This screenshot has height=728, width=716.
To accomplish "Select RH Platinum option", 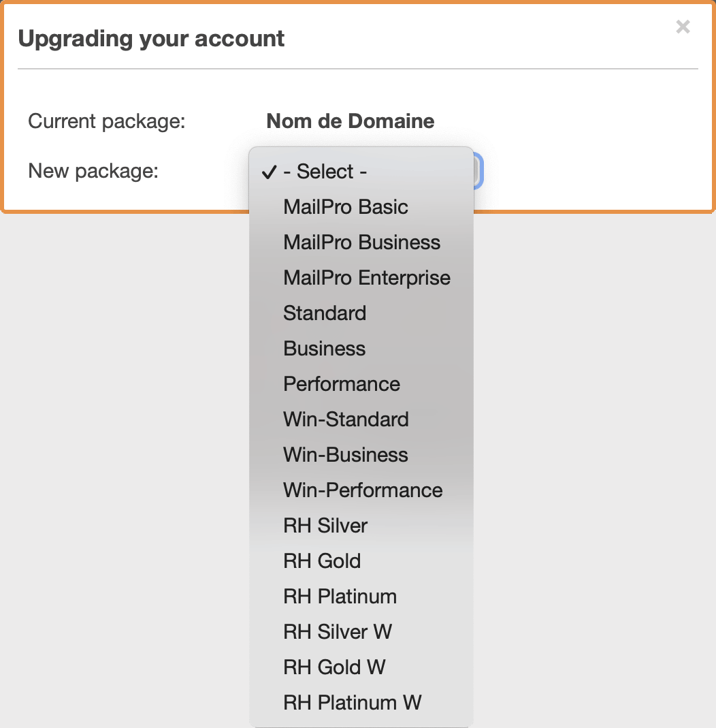I will coord(361,597).
